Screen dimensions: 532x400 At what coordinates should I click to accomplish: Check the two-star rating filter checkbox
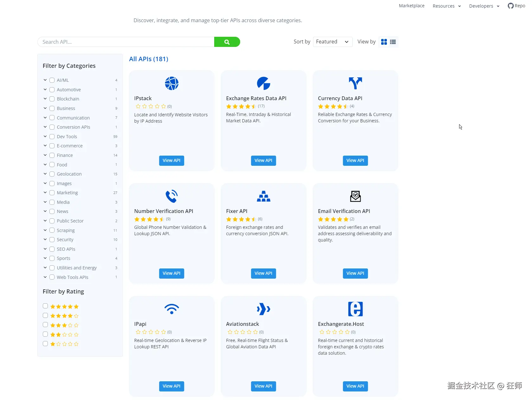(45, 334)
